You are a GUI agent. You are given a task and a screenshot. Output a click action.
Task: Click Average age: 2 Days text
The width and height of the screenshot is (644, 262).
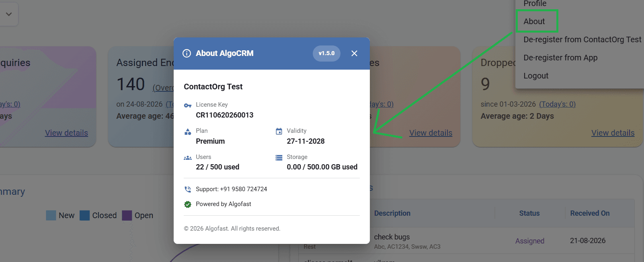[517, 116]
